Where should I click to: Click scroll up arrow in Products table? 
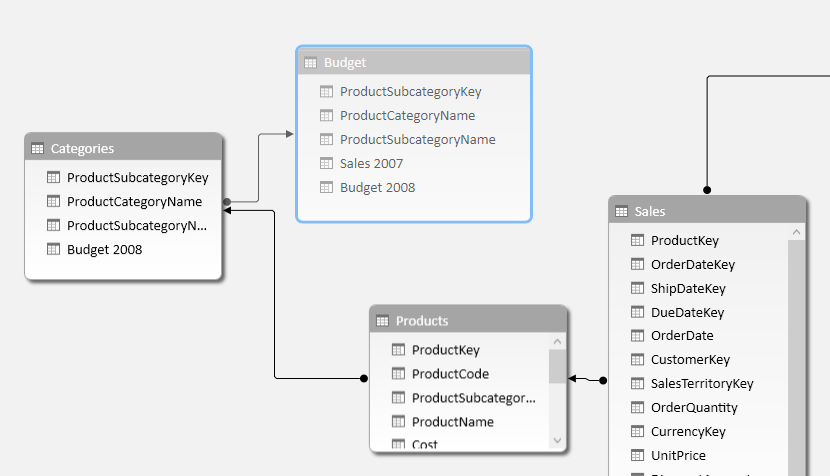(x=557, y=342)
